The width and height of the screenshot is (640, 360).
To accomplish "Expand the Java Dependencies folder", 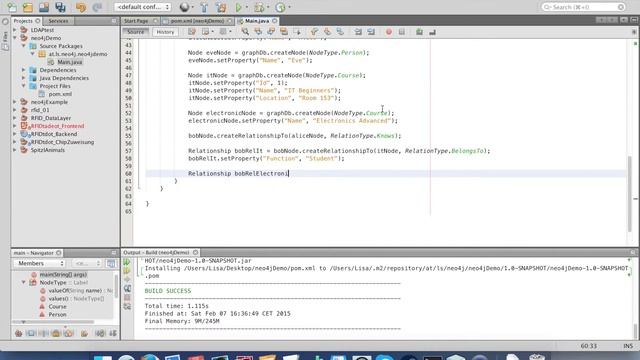I will click(24, 78).
